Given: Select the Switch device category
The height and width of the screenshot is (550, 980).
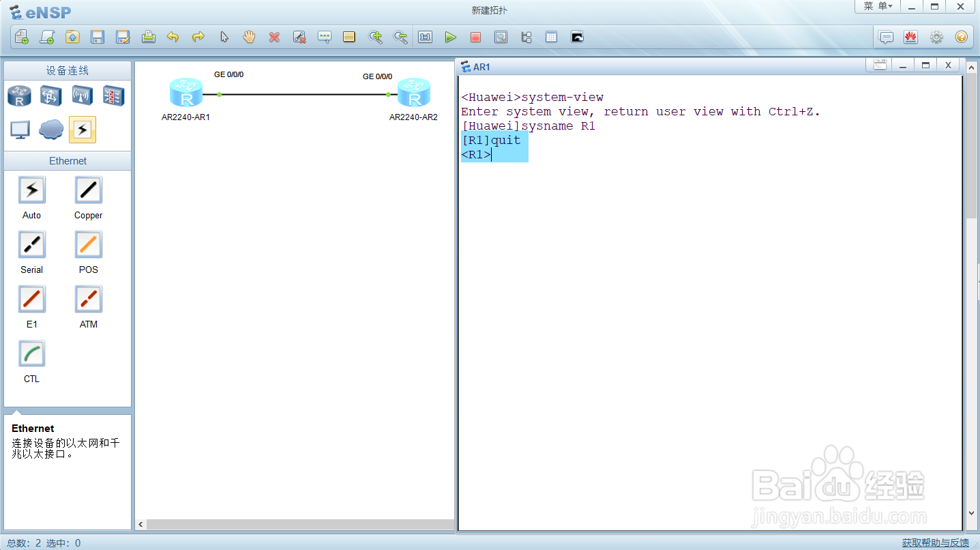Looking at the screenshot, I should point(51,96).
